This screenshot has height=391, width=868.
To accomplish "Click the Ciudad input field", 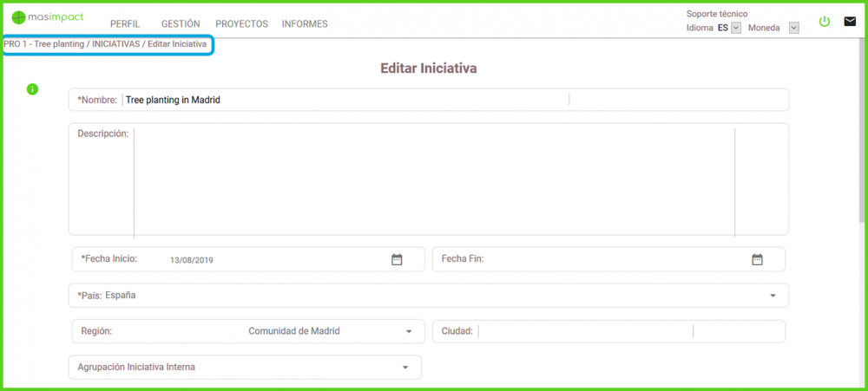I will [586, 331].
